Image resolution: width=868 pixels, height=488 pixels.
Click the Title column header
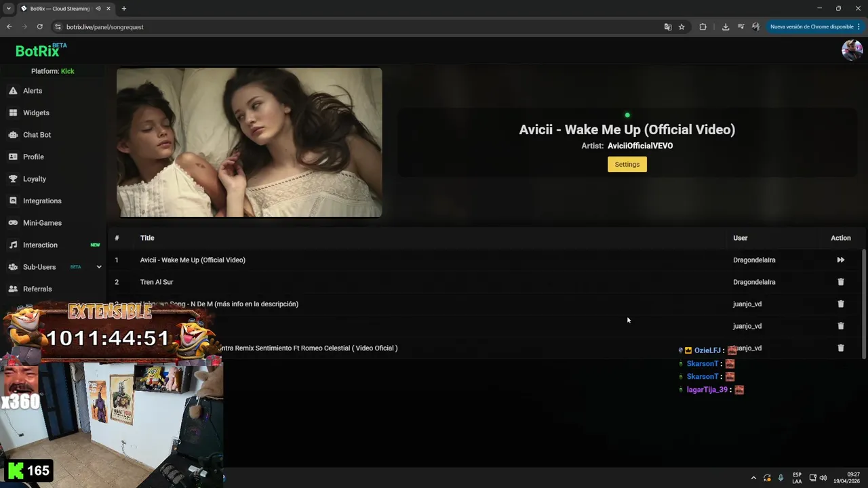(147, 238)
